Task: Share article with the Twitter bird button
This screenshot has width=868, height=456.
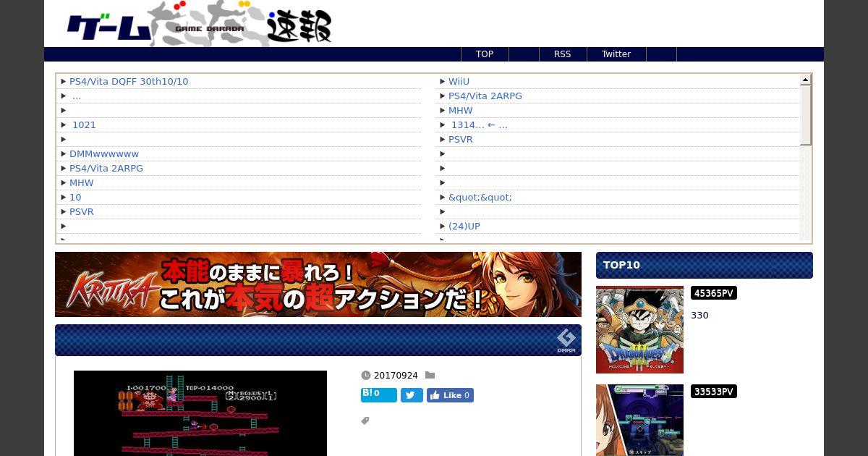Action: click(412, 395)
